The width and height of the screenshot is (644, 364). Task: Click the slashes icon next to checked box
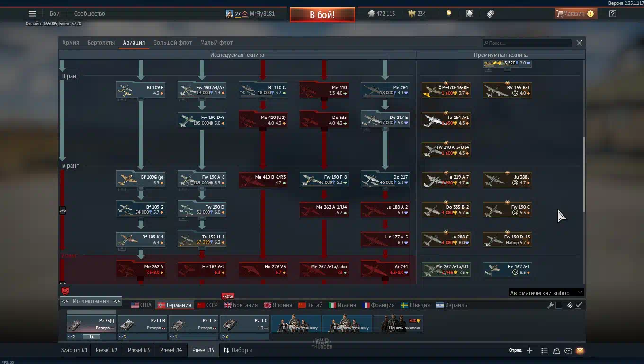coord(570,305)
